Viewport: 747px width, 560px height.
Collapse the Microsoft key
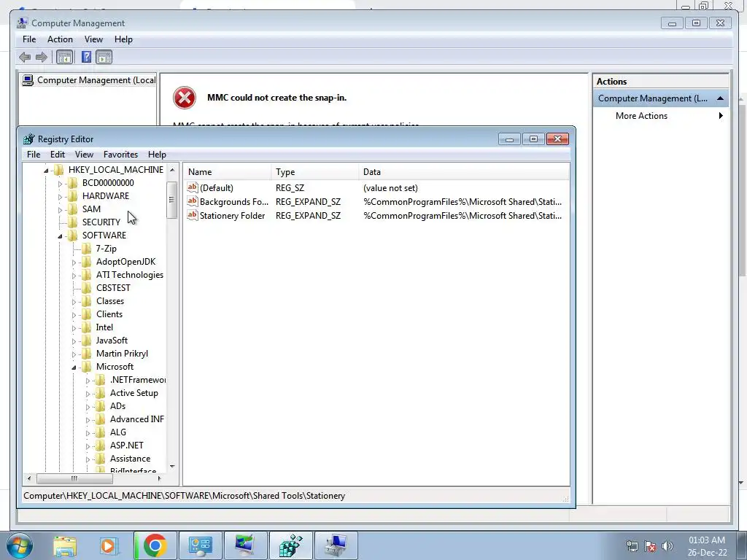tap(74, 367)
